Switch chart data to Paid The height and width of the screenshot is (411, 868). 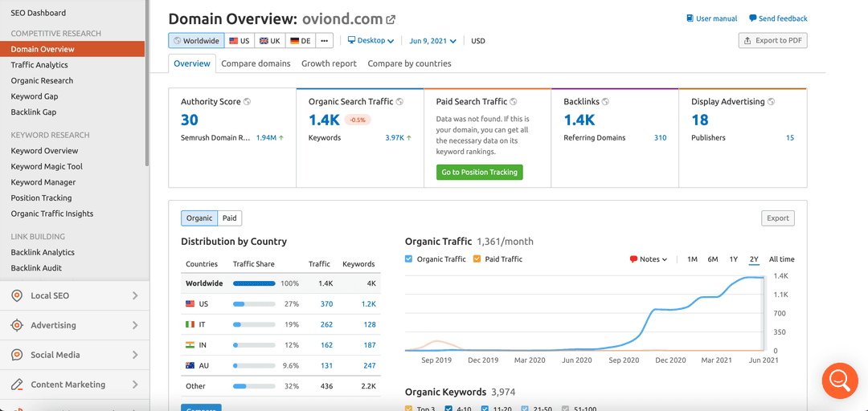[x=230, y=218]
